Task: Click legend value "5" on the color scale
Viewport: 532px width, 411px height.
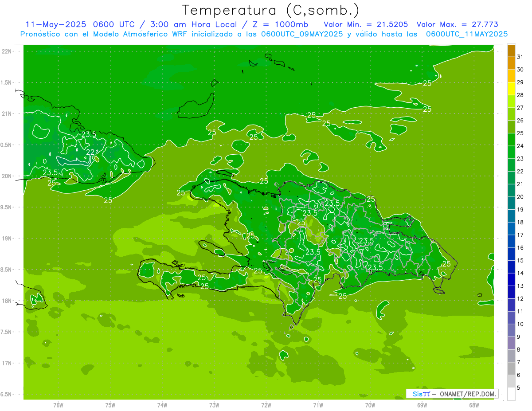Action: point(519,388)
